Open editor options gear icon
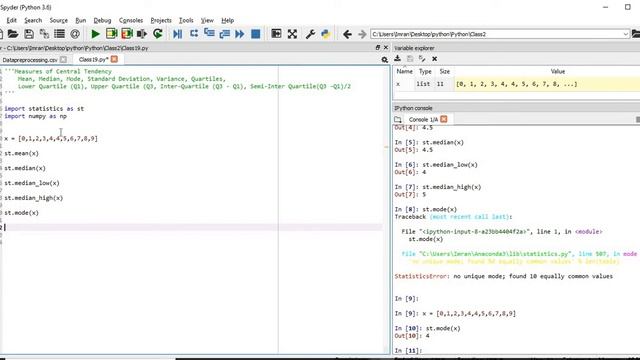640x360 pixels. coord(384,60)
